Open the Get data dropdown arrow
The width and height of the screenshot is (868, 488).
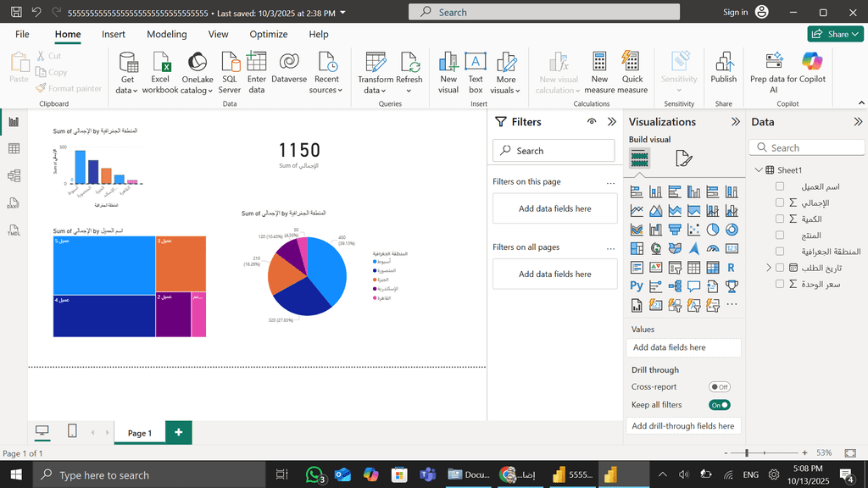click(128, 90)
